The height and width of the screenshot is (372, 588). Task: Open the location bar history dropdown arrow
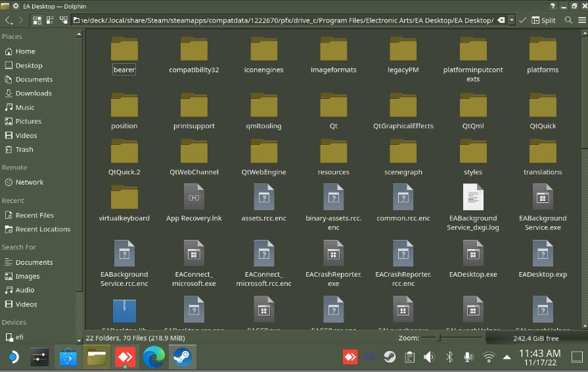point(511,20)
